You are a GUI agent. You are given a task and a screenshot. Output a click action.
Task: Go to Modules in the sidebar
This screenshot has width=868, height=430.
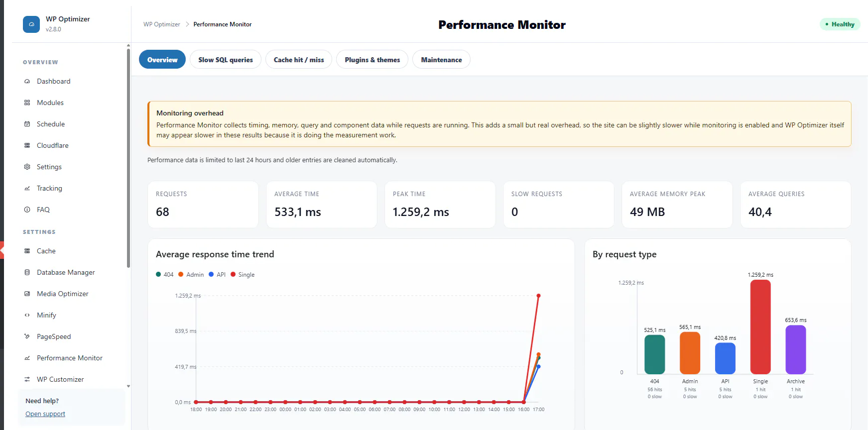50,103
